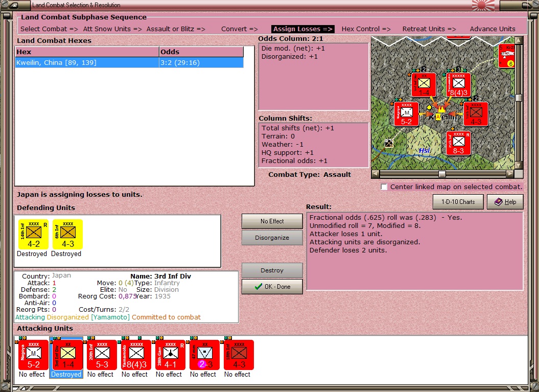
Task: Click the Hex column header
Action: (x=87, y=52)
